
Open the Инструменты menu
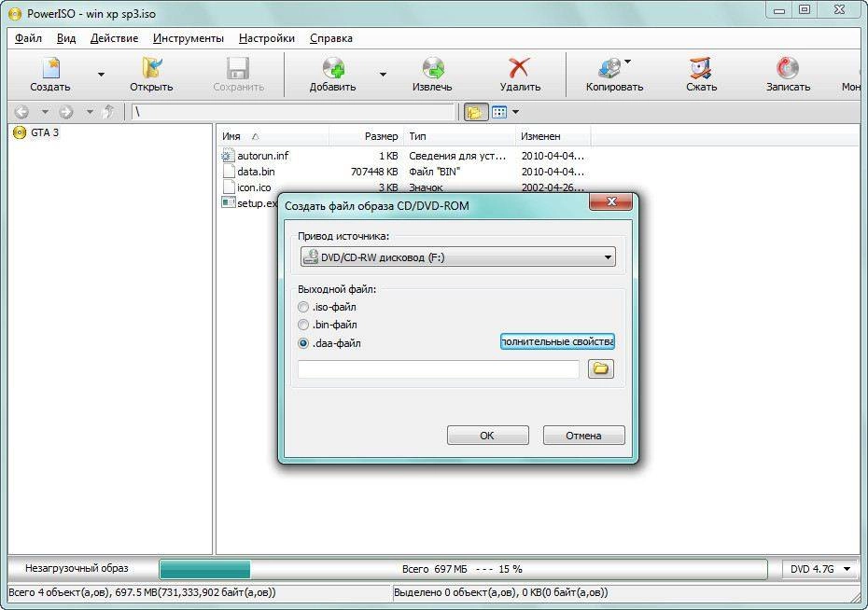pyautogui.click(x=189, y=38)
